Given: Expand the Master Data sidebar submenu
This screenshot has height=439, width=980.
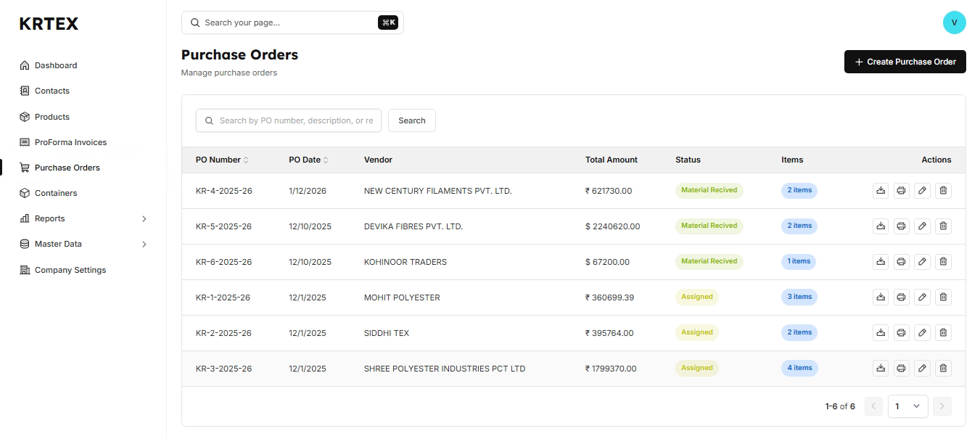Looking at the screenshot, I should pos(144,245).
